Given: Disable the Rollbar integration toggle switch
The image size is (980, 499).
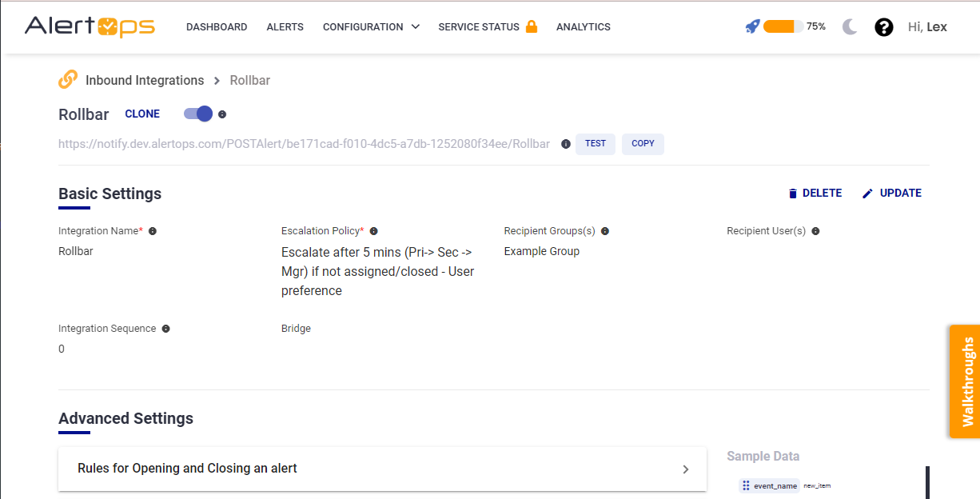Looking at the screenshot, I should tap(198, 114).
